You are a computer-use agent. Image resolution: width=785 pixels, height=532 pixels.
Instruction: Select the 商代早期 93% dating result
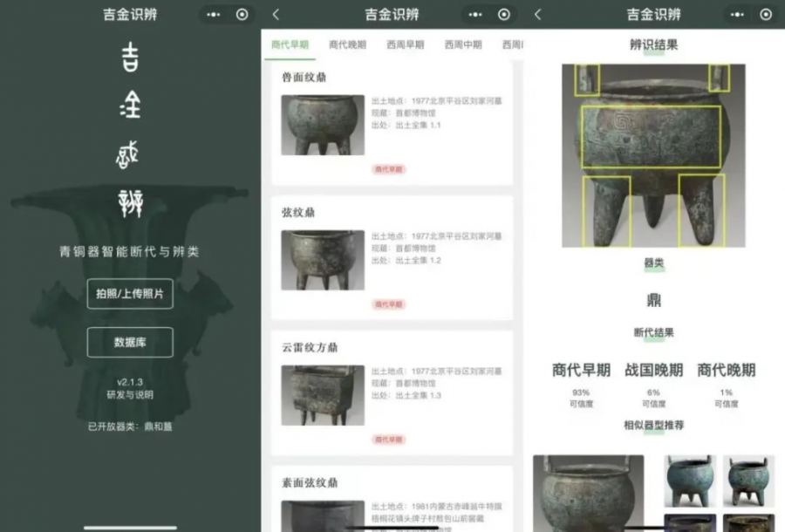point(581,385)
